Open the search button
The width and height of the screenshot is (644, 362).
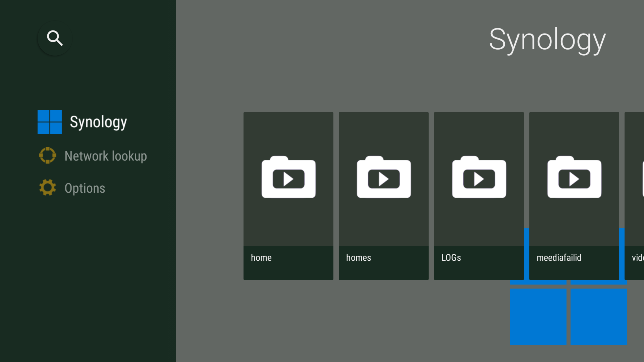[x=55, y=38]
